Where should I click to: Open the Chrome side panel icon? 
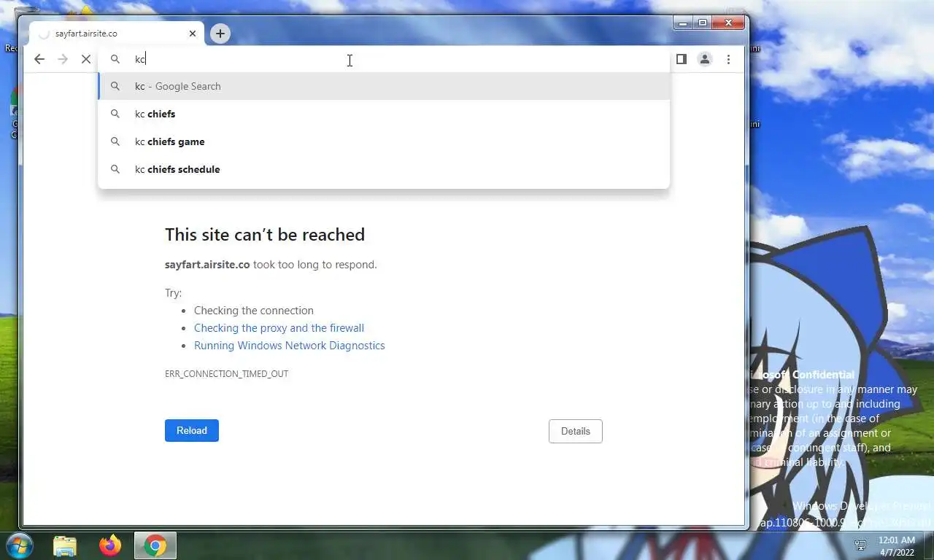coord(682,59)
